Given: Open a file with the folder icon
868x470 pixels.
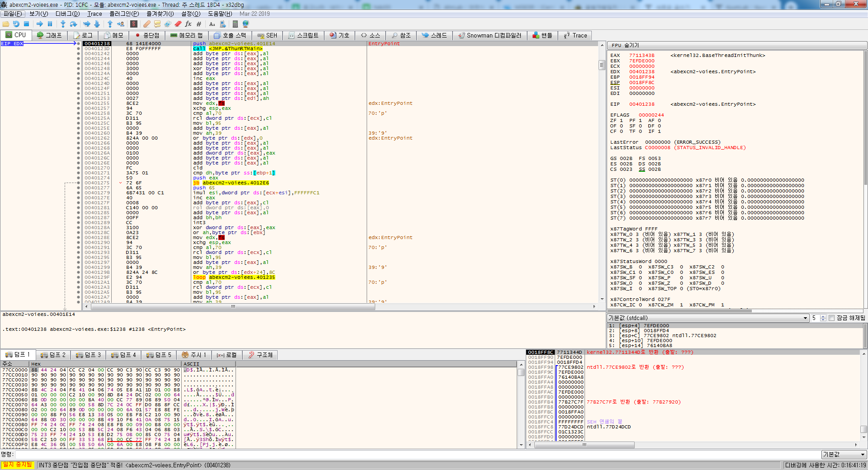Looking at the screenshot, I should (5, 24).
